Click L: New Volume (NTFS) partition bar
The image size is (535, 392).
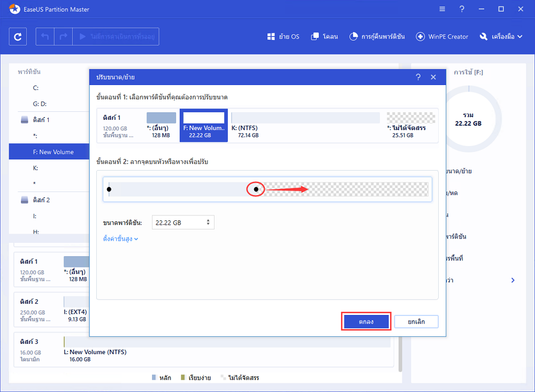point(226,342)
